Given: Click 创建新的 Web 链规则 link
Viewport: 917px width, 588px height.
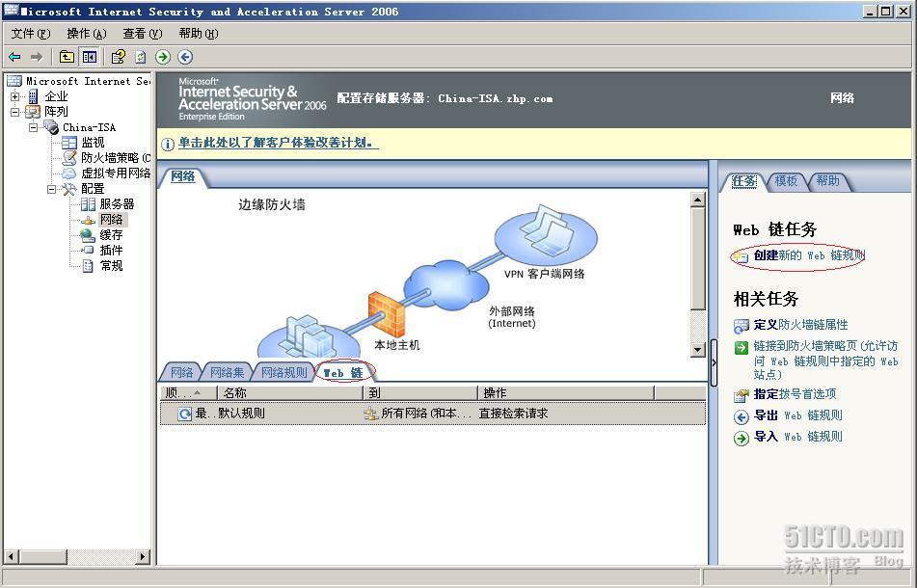Looking at the screenshot, I should point(809,255).
